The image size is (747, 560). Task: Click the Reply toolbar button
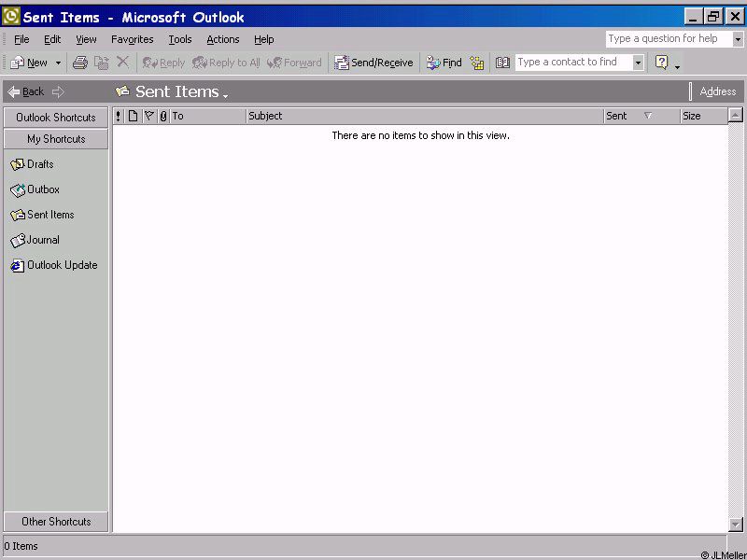click(163, 63)
